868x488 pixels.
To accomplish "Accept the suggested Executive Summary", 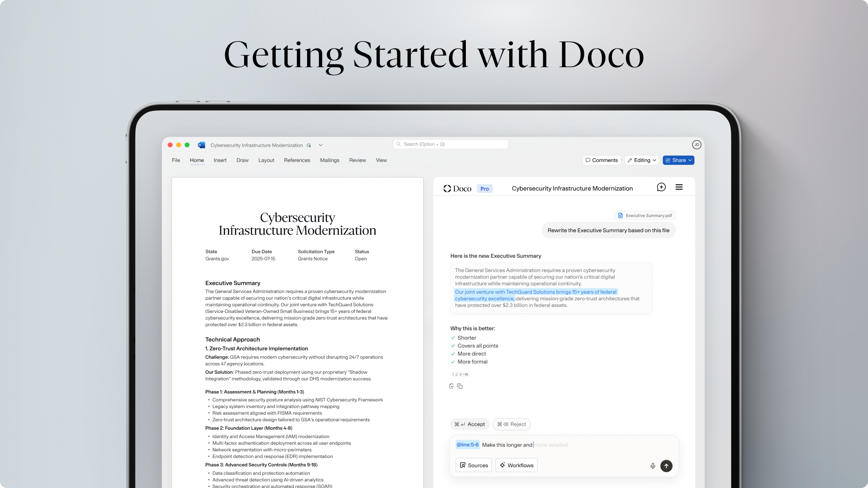I will (x=470, y=424).
